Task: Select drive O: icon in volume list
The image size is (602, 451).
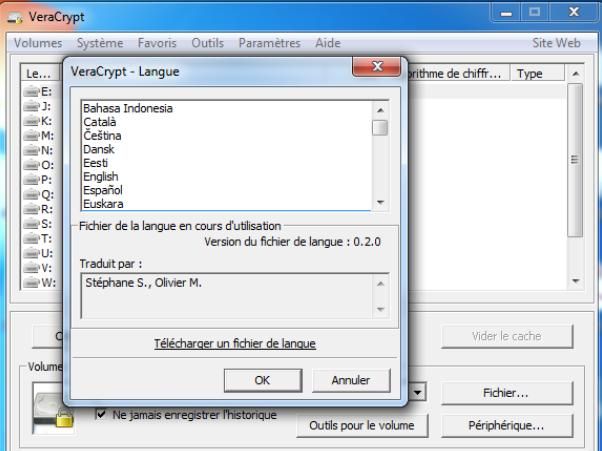Action: coord(31,165)
